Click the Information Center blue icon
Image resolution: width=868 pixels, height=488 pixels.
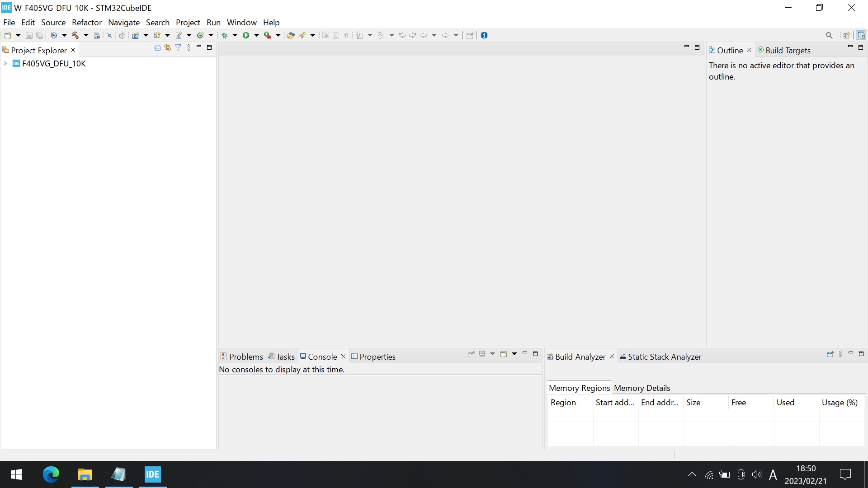click(x=484, y=35)
